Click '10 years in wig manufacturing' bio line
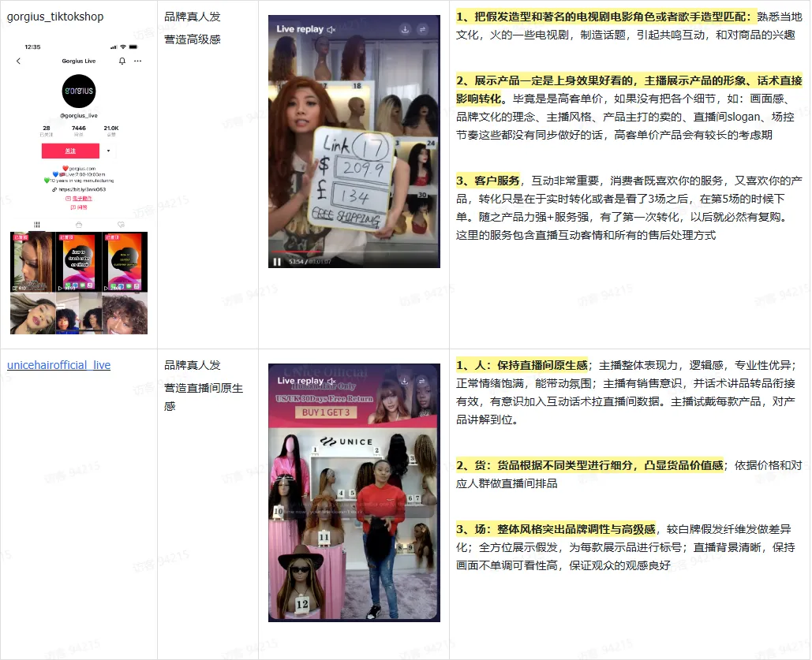 click(x=79, y=181)
